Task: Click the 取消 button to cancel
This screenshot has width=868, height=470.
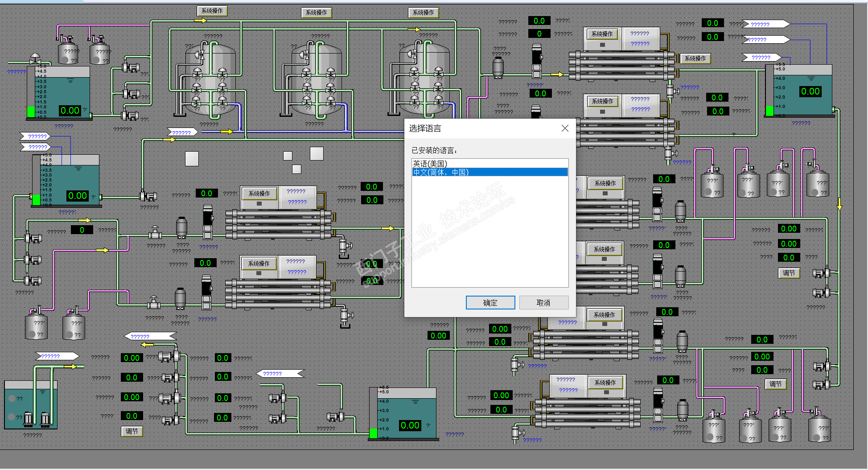Action: click(543, 303)
